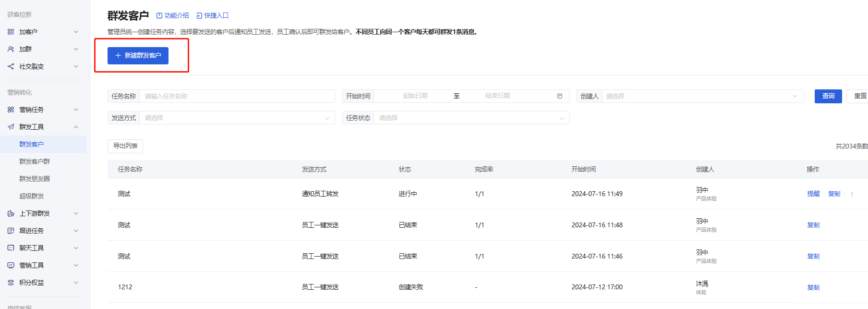Viewport: 868px width, 309px height.
Task: Collapse the 群发工具 menu chevron
Action: point(76,127)
